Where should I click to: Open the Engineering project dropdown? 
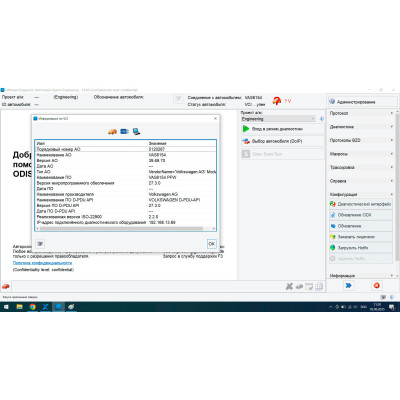coord(278,119)
